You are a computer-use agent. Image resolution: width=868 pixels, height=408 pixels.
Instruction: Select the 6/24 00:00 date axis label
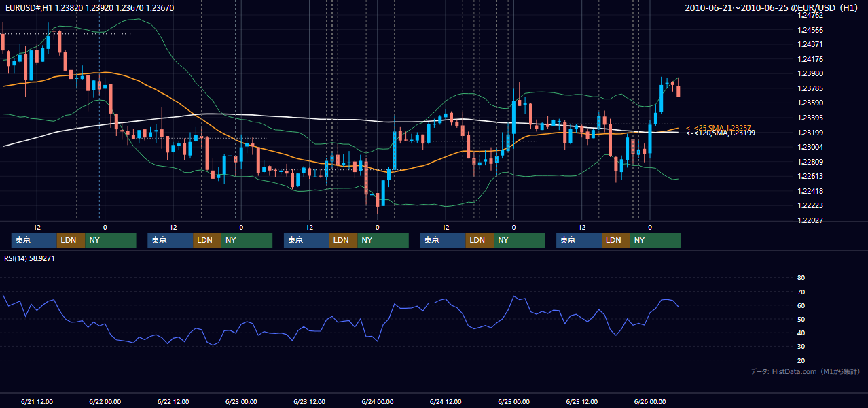coord(378,401)
